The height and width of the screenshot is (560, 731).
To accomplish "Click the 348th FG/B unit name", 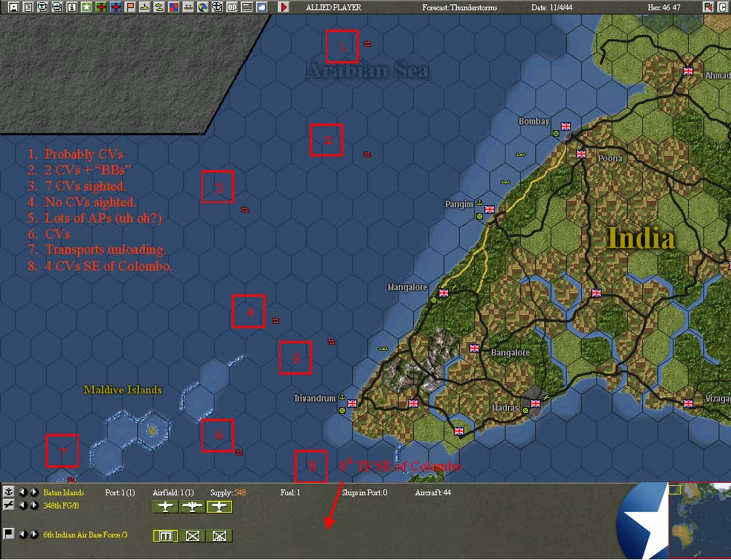I will tap(61, 505).
